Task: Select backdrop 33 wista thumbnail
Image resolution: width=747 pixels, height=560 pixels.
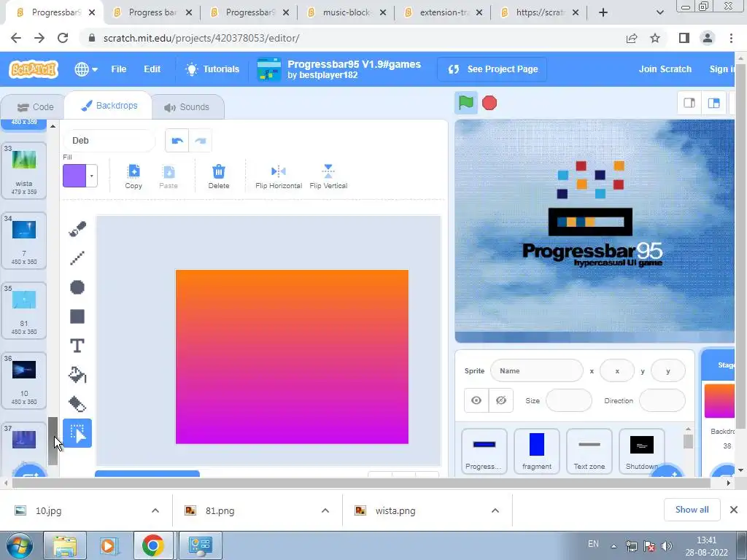Action: click(x=24, y=170)
